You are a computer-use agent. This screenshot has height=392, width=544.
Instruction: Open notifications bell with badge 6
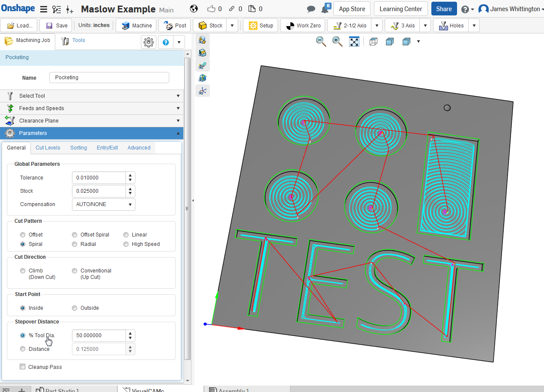(x=325, y=8)
